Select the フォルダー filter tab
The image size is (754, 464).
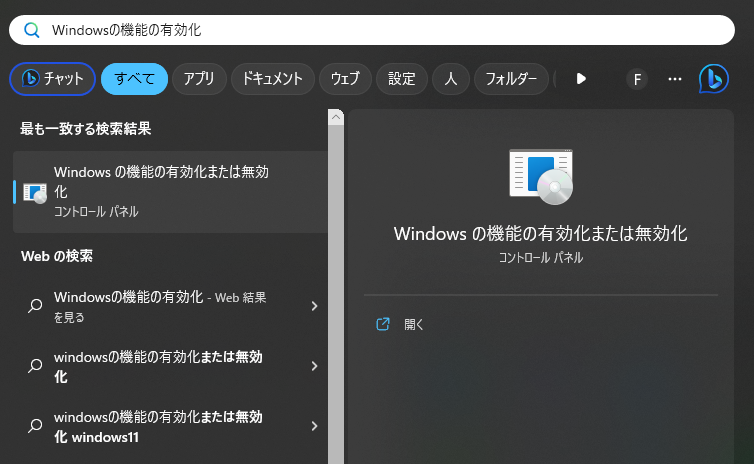click(x=511, y=78)
